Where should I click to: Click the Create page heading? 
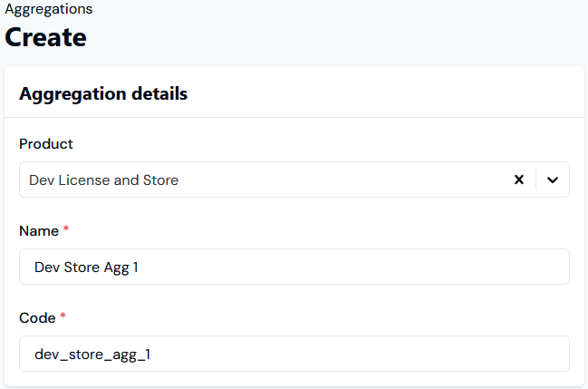(x=46, y=37)
